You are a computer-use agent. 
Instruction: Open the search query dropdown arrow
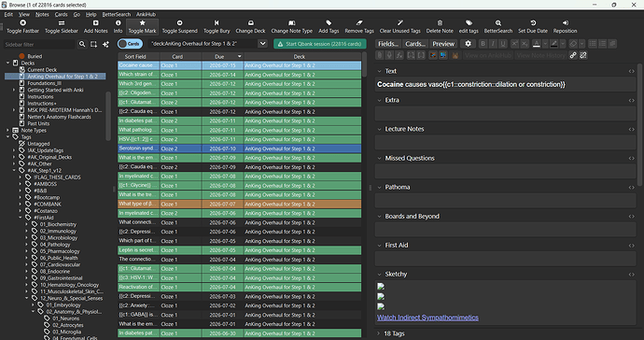[262, 44]
